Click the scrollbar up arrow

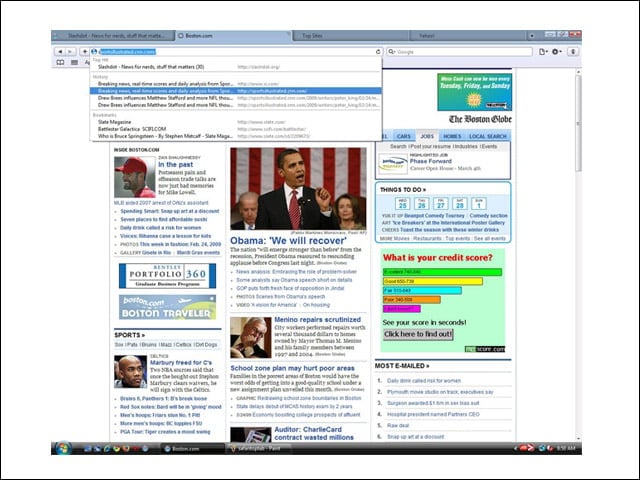tap(578, 72)
